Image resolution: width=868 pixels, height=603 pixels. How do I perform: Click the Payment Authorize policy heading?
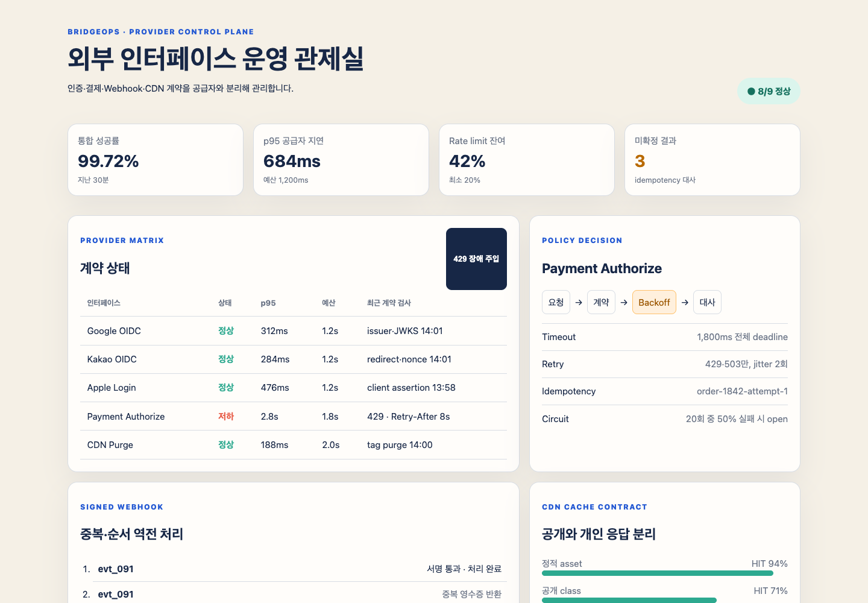tap(602, 268)
